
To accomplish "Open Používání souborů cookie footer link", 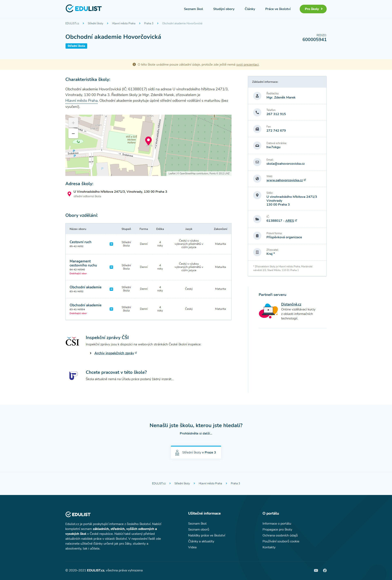I will coord(281,541).
